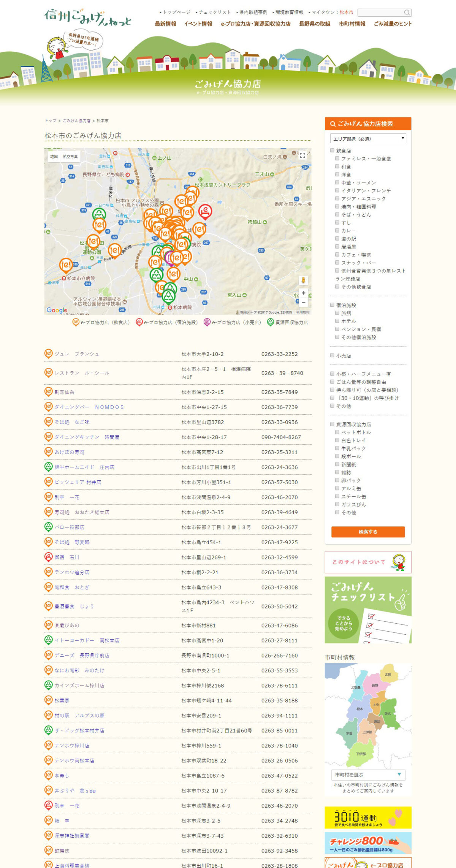Check the 飲食店 checkbox
Image resolution: width=456 pixels, height=868 pixels.
(332, 150)
